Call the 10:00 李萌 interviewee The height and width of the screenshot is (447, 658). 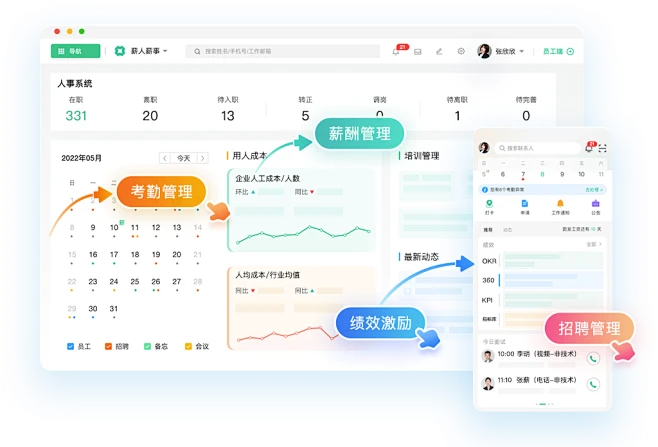[x=593, y=359]
